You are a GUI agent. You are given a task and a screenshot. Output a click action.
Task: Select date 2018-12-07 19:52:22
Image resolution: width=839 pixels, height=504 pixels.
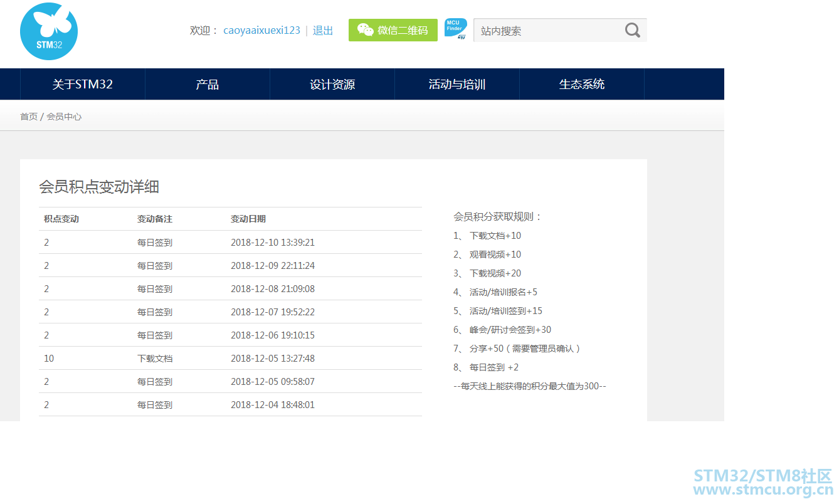273,312
